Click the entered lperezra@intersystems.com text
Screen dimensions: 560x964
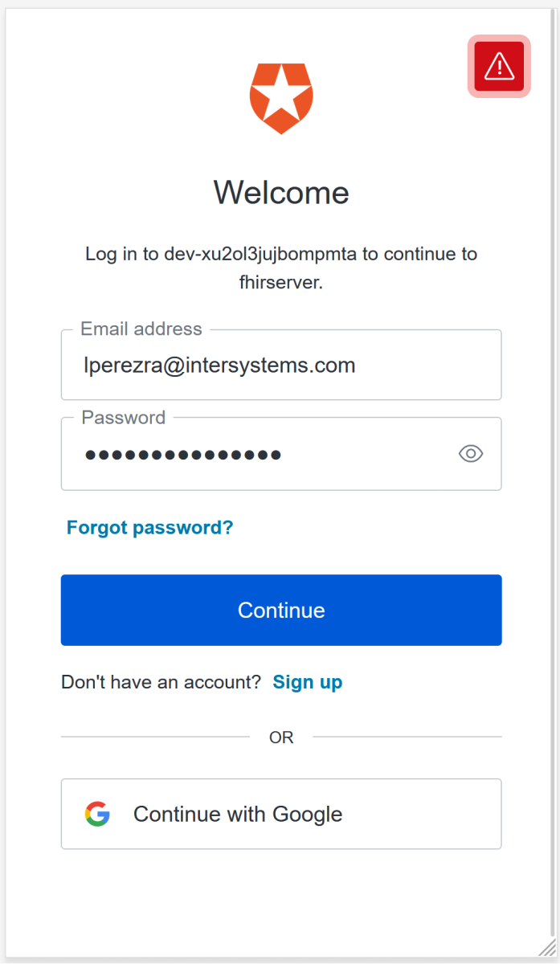tap(219, 366)
